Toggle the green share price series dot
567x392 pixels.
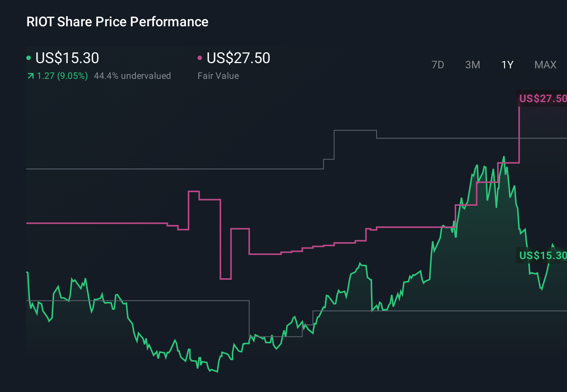click(x=29, y=58)
